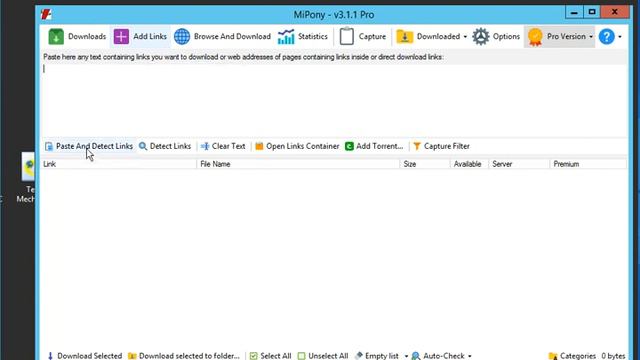640x360 pixels.
Task: Sort by the Available column header
Action: click(470, 164)
